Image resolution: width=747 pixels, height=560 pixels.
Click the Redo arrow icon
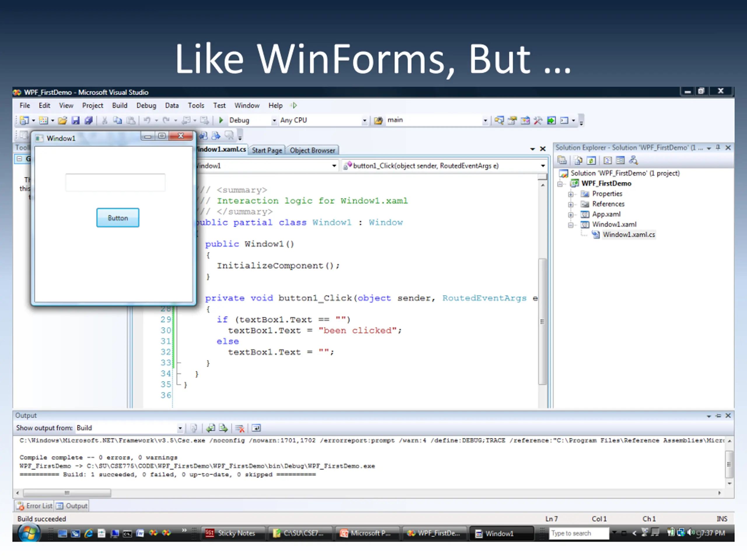click(166, 120)
